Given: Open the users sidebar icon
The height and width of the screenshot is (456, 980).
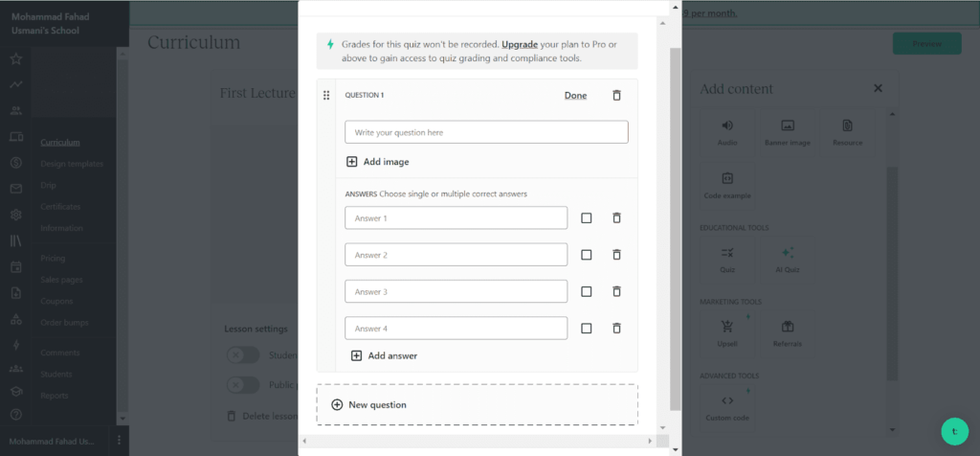Looking at the screenshot, I should tap(16, 111).
